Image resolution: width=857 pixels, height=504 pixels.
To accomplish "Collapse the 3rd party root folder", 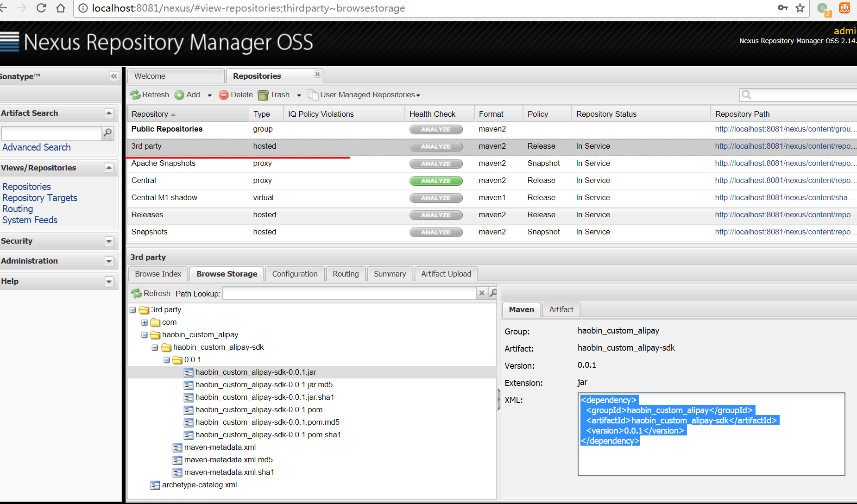I will [x=133, y=310].
